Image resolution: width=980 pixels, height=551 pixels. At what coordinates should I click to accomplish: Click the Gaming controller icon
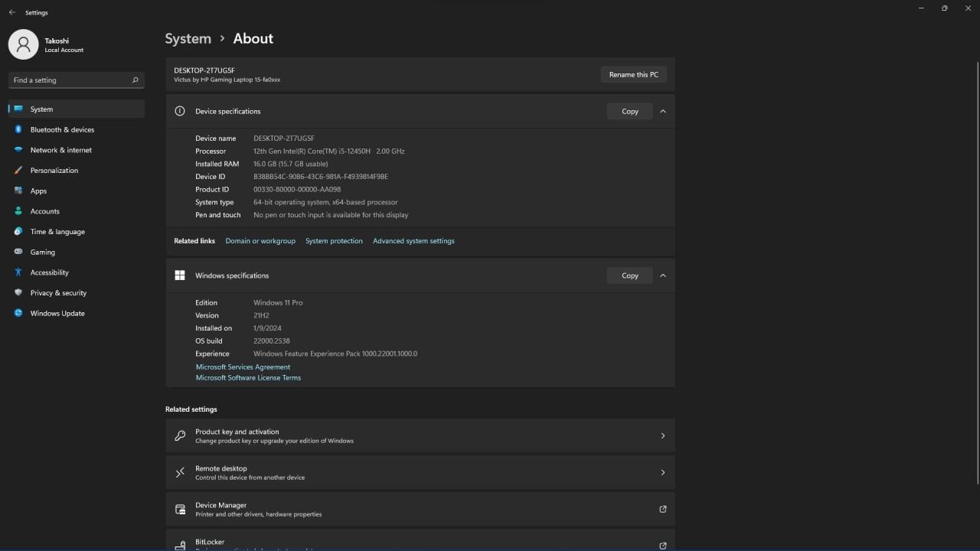pos(18,252)
